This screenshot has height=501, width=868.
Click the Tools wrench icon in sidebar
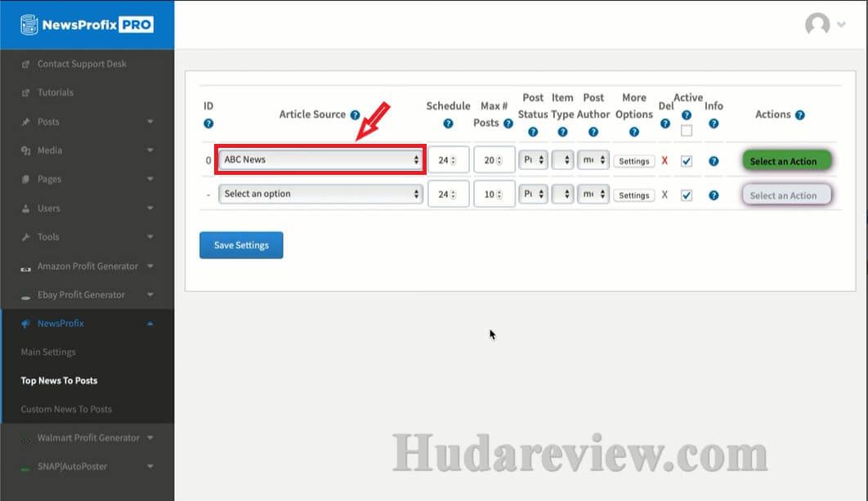point(25,237)
